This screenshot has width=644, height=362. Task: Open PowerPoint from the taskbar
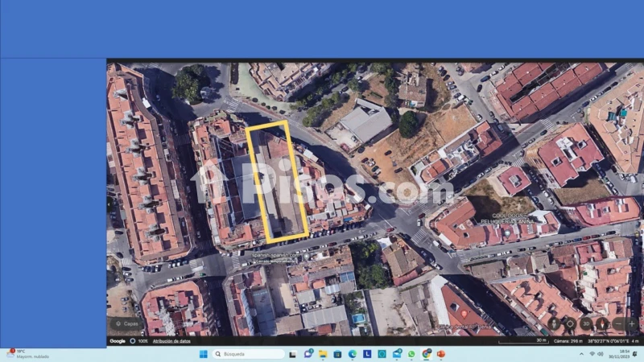[x=441, y=354]
